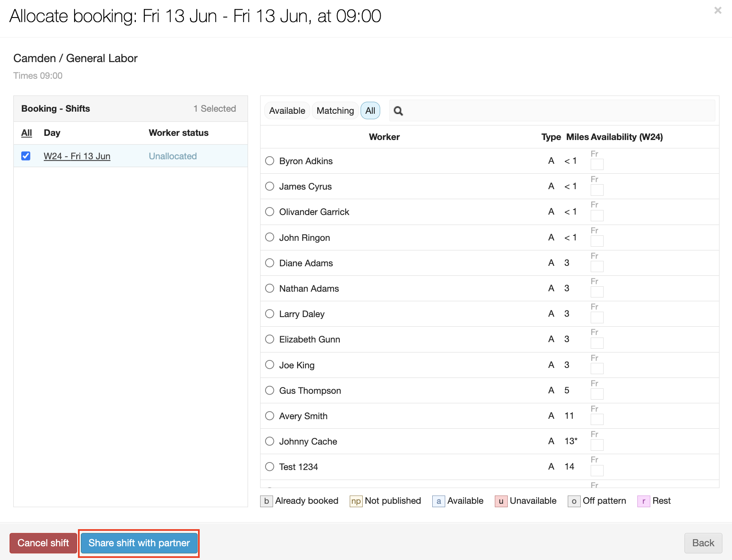This screenshot has height=560, width=732.
Task: Click the 13* miles value for Johnny Cache
Action: click(x=571, y=441)
